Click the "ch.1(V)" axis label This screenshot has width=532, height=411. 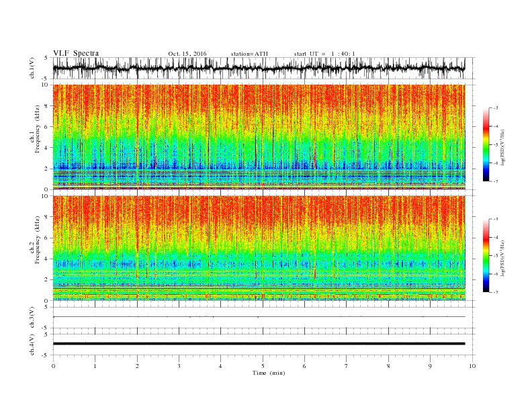(x=32, y=68)
